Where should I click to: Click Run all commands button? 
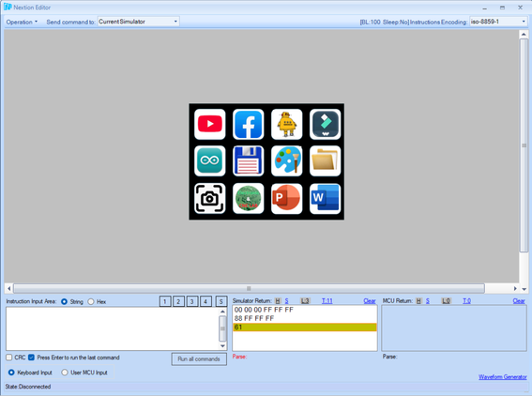coord(199,359)
